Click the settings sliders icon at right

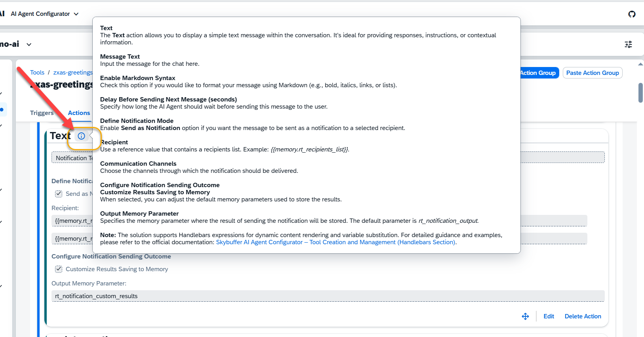pos(628,44)
